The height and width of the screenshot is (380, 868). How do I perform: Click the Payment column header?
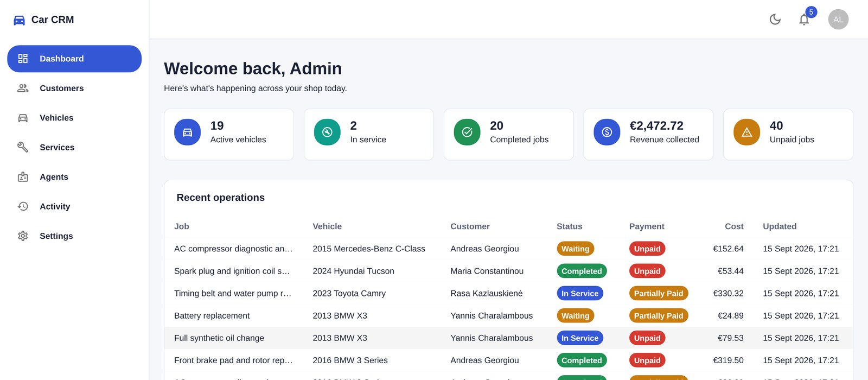[x=647, y=226]
